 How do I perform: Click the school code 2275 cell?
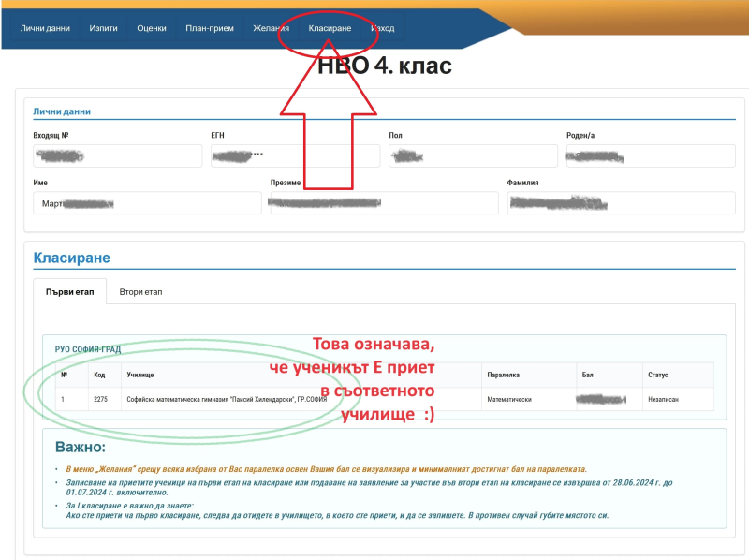coord(101,399)
